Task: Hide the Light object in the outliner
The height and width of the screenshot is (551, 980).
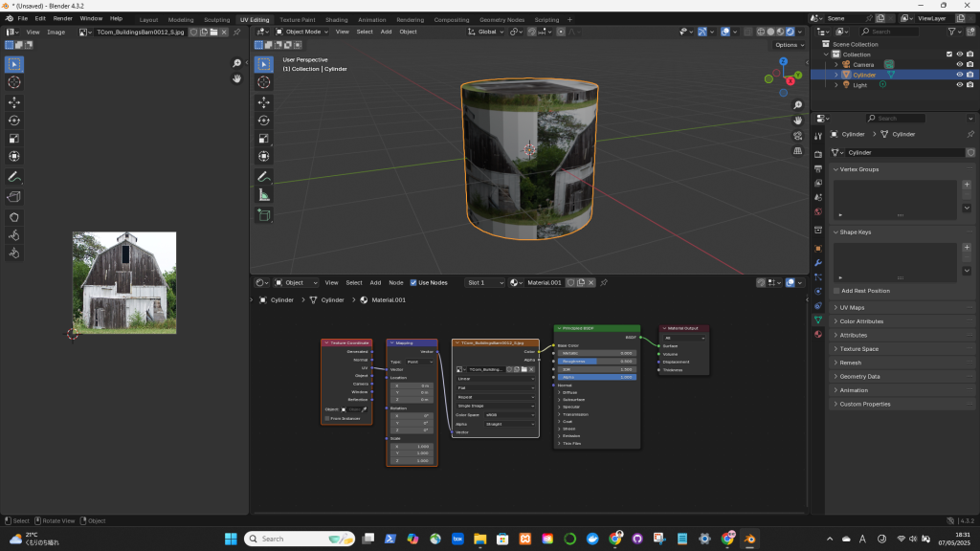Action: click(x=959, y=85)
